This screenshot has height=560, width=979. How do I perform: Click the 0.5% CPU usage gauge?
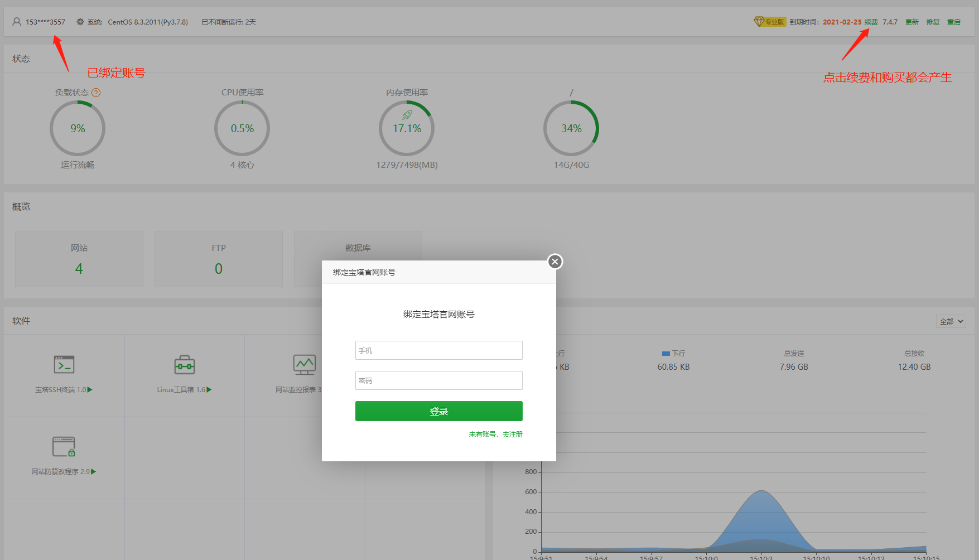point(242,128)
